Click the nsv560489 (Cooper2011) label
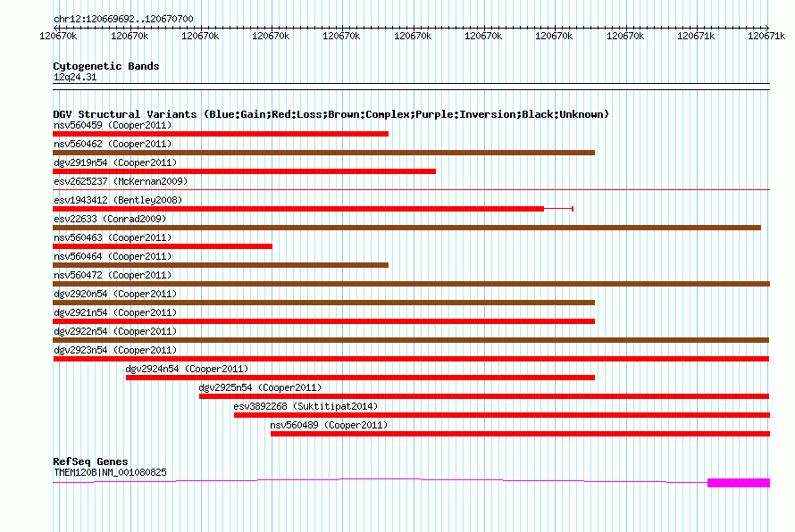 329,425
